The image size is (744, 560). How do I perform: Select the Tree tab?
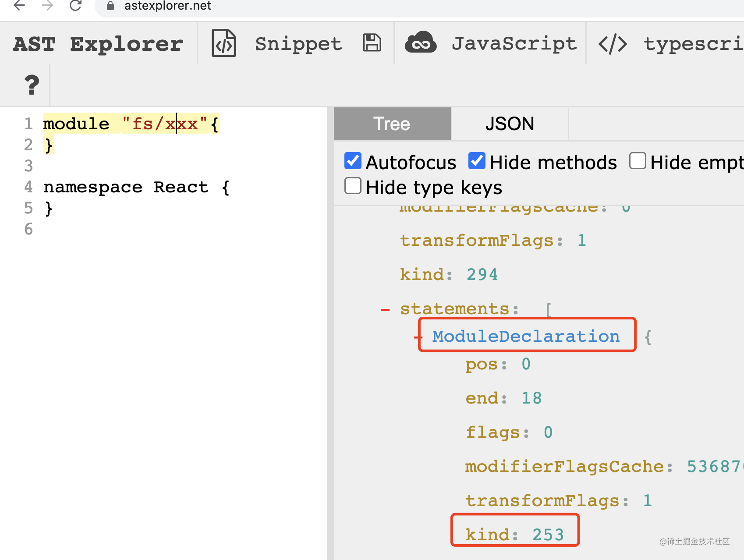pos(392,124)
